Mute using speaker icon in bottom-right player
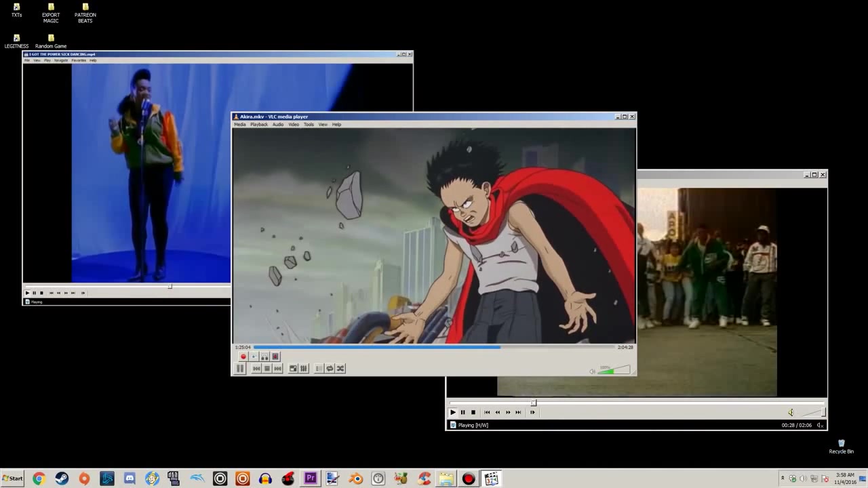This screenshot has height=488, width=868. click(x=791, y=412)
